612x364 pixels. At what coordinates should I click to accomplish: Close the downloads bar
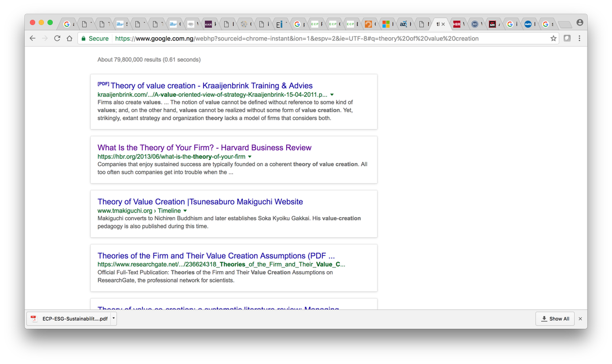point(580,319)
